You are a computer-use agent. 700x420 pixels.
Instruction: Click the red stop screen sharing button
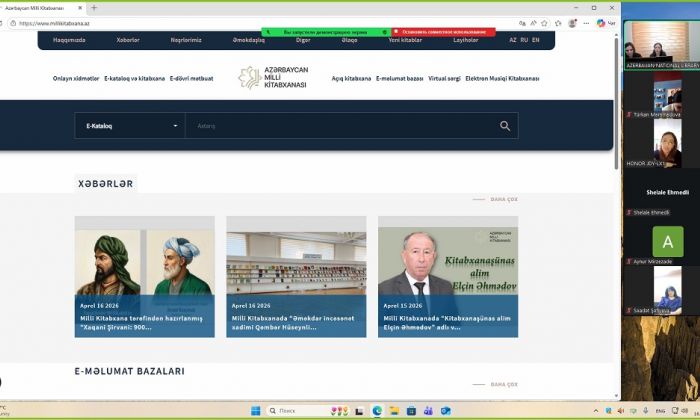point(444,32)
